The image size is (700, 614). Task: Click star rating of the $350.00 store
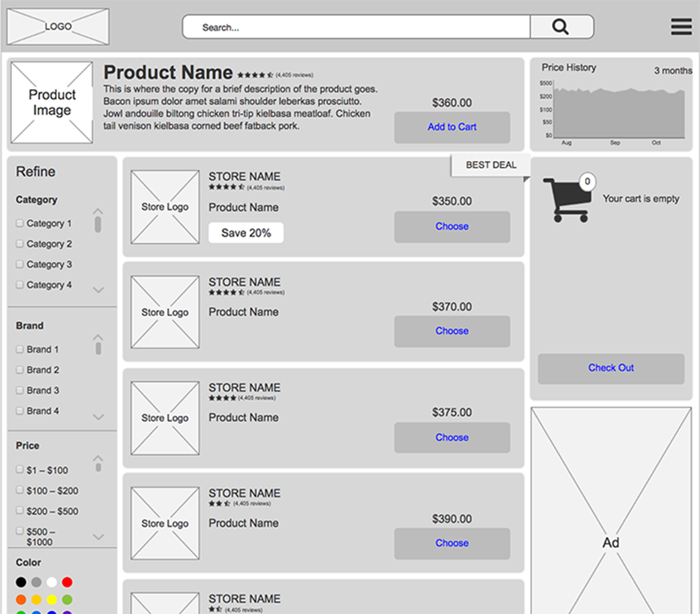[227, 187]
